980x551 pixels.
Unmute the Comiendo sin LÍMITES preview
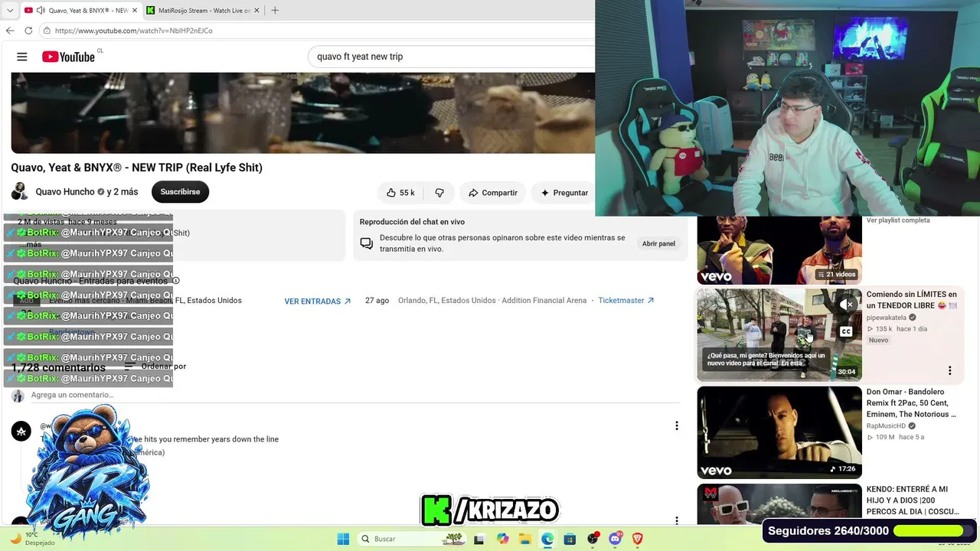pos(846,305)
